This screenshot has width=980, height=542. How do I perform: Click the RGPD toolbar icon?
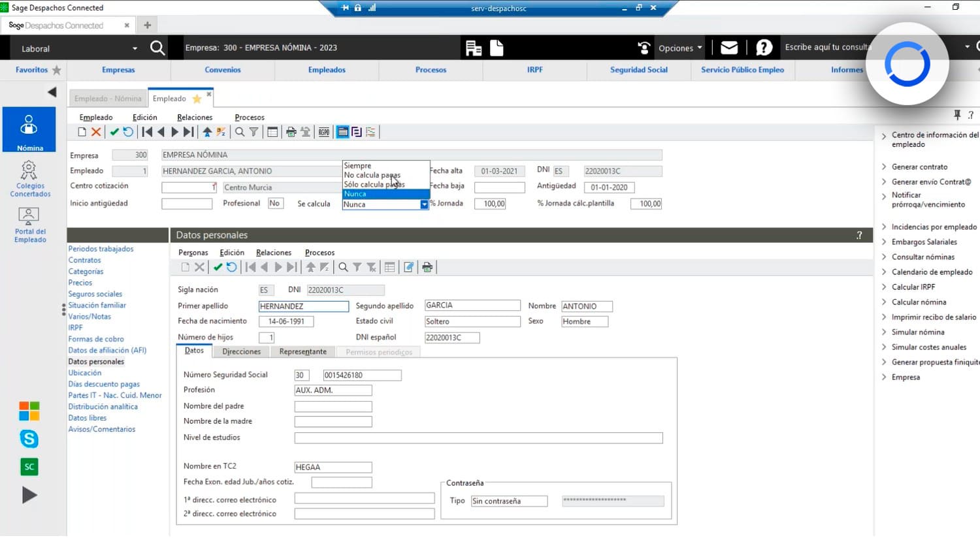click(x=323, y=131)
